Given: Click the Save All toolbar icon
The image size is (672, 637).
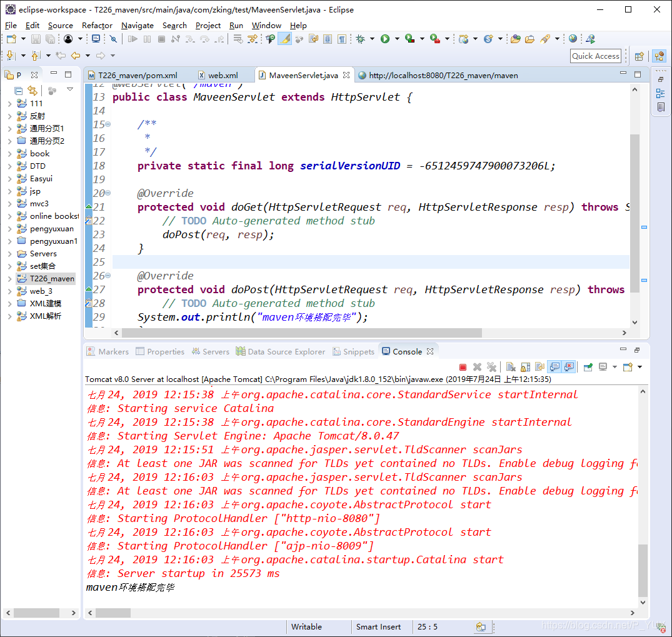Looking at the screenshot, I should click(x=50, y=39).
